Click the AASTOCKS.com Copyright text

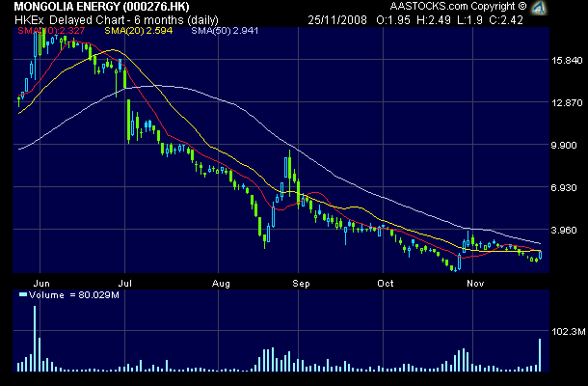pyautogui.click(x=458, y=7)
